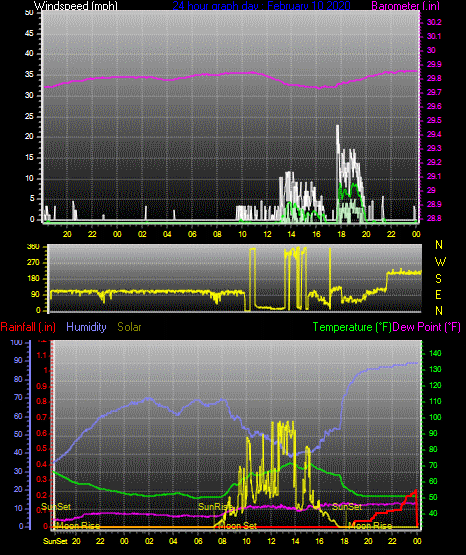Click the 360 wind direction axis value
The height and width of the screenshot is (555, 466).
coord(34,247)
